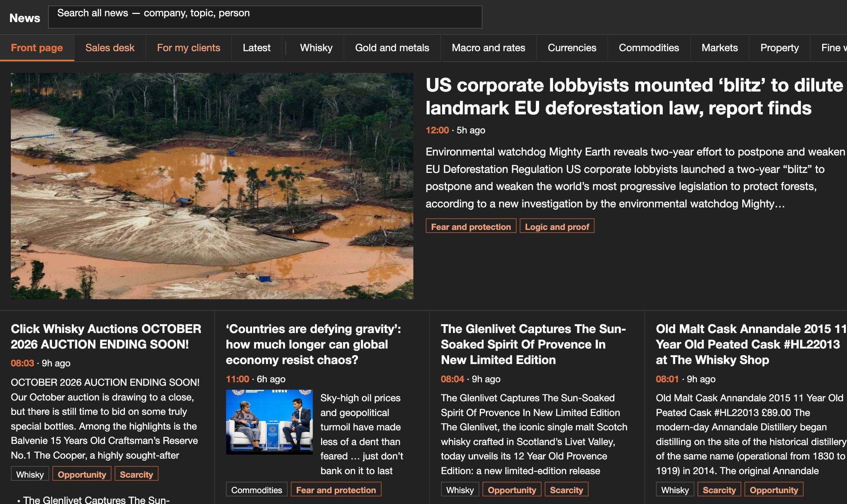Click Fear and protection tag under global economy story
Viewport: 847px width, 504px height.
coord(336,490)
